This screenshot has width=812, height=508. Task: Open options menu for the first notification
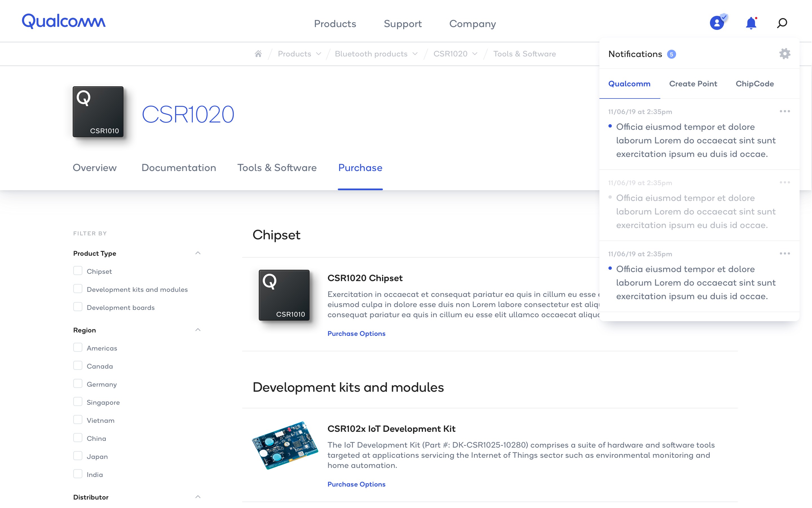click(785, 111)
